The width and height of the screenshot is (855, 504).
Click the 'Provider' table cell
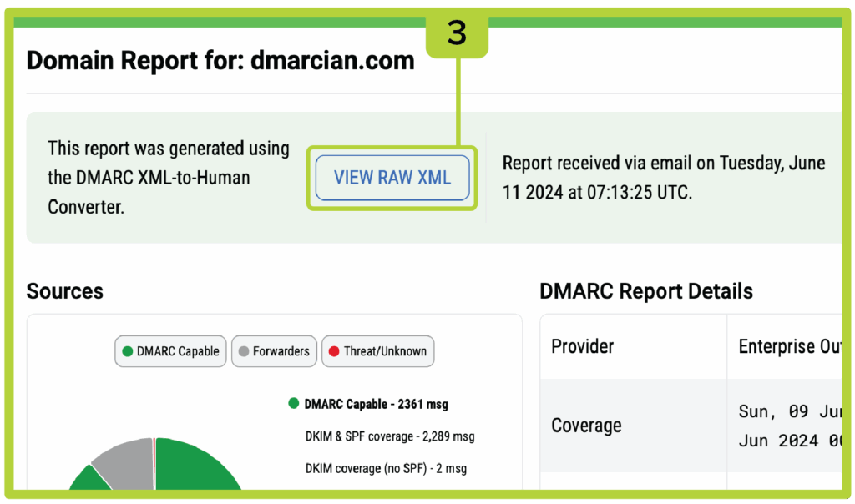tap(634, 346)
